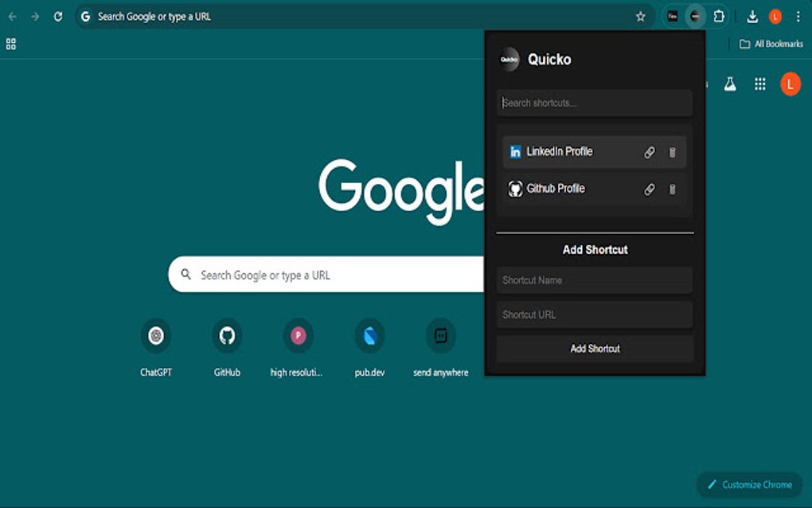Viewport: 812px width, 508px height.
Task: Click the Downloads icon in the toolbar
Action: [x=752, y=17]
